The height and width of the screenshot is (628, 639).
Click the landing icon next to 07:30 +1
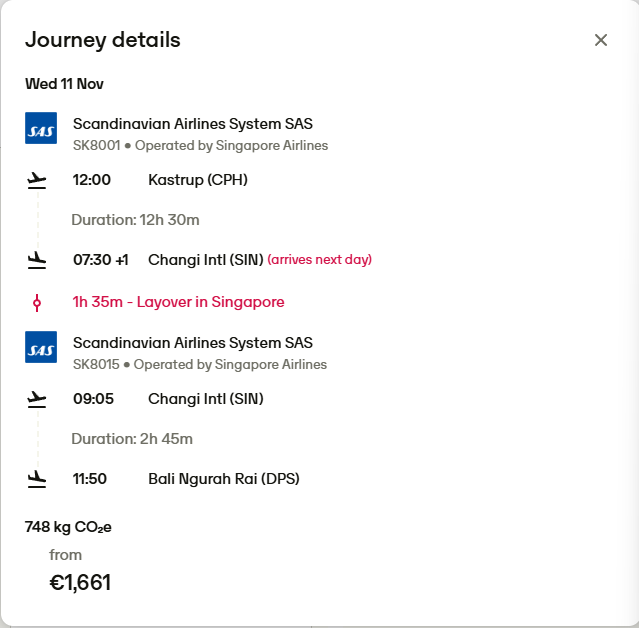(x=37, y=260)
